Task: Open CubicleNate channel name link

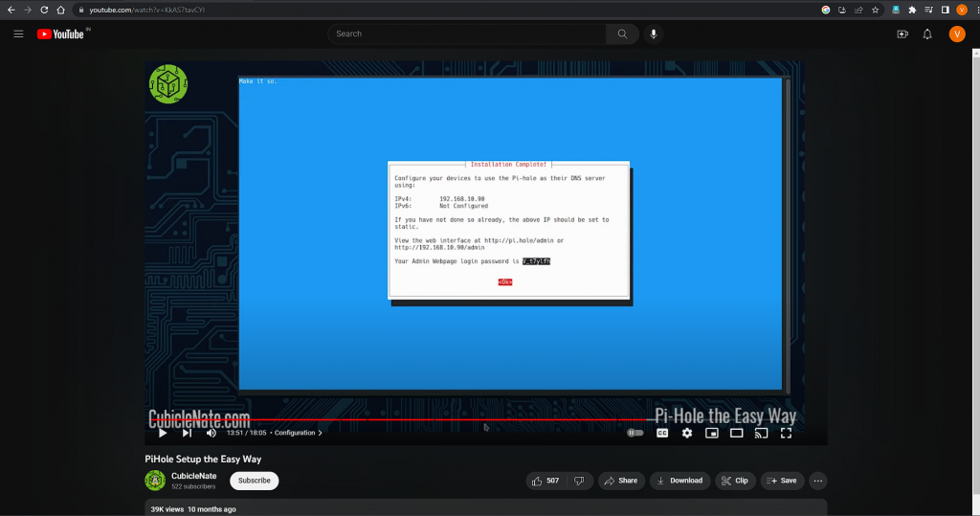Action: pyautogui.click(x=193, y=476)
